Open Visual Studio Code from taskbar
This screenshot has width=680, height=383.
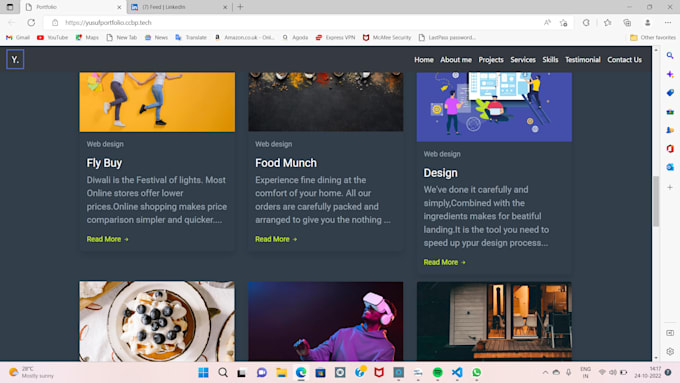(x=457, y=373)
